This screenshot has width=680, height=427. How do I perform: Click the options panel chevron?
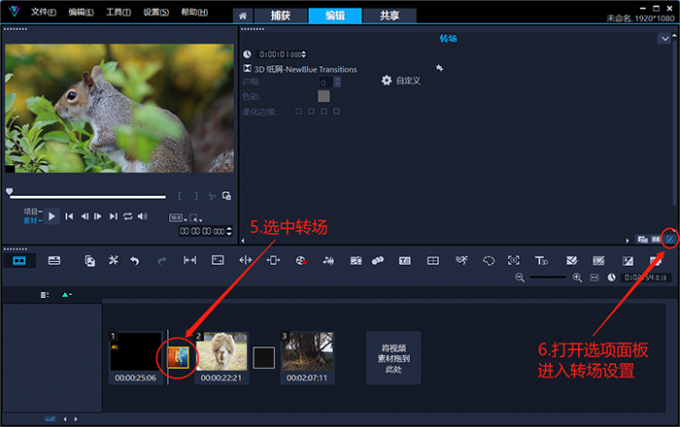click(x=665, y=39)
